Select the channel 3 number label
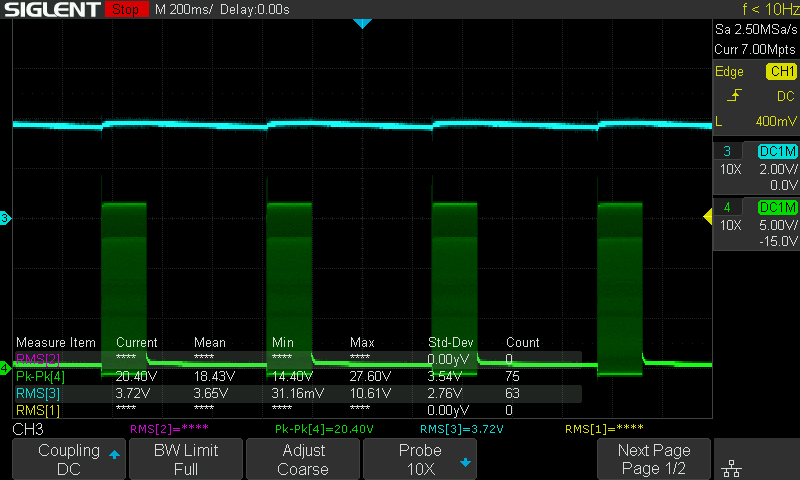 tap(727, 151)
